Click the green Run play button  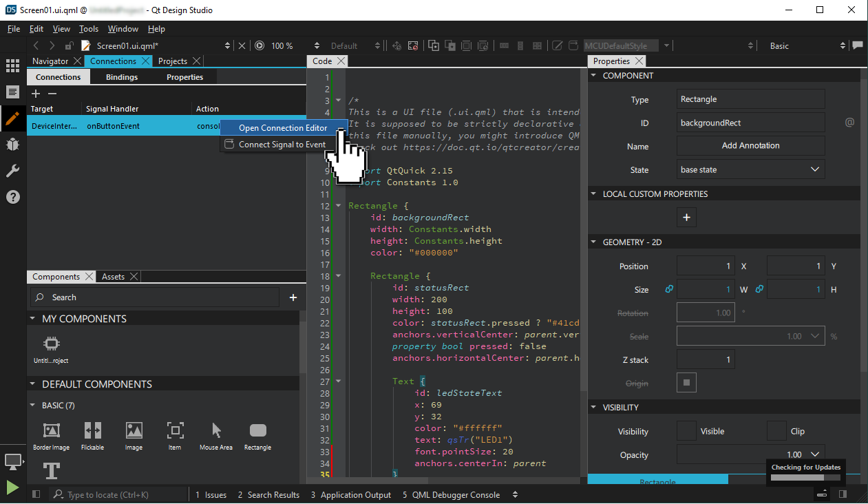coord(12,487)
